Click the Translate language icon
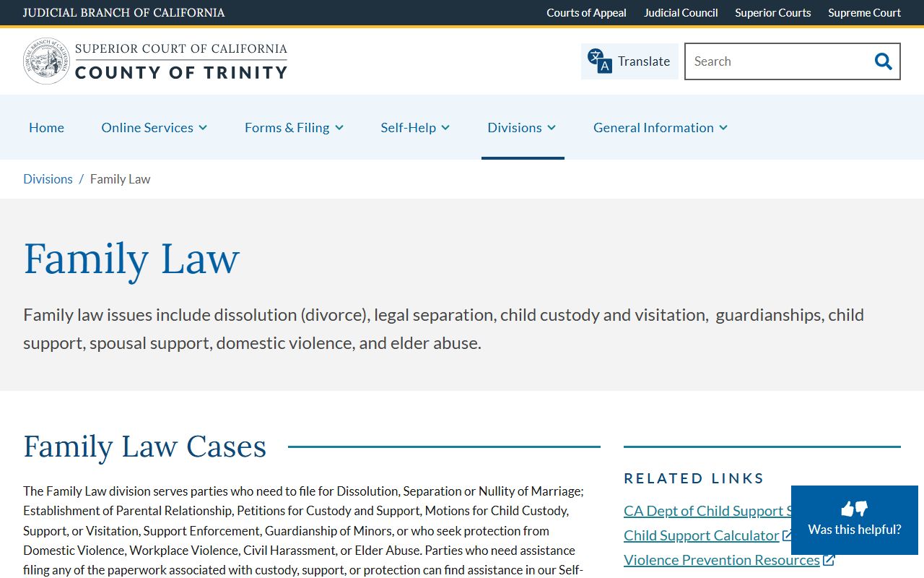 pyautogui.click(x=599, y=61)
